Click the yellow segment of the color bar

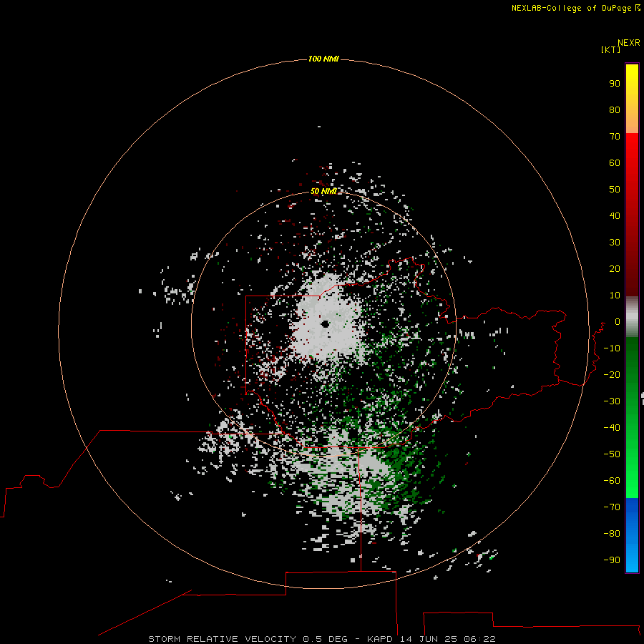tap(632, 99)
